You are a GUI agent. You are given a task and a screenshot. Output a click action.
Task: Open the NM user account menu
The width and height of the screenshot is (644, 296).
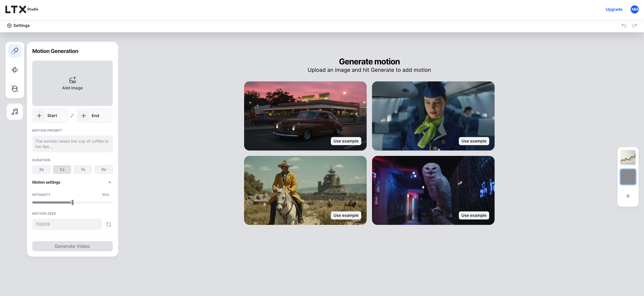(x=634, y=9)
